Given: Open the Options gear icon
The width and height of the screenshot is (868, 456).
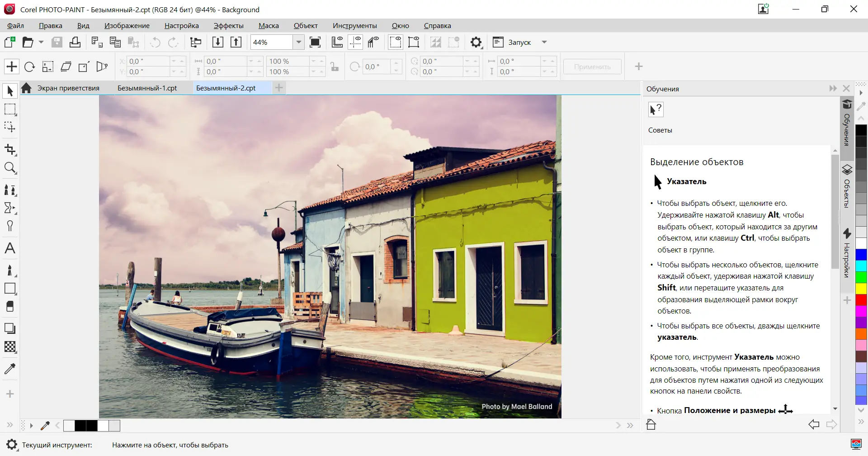Looking at the screenshot, I should point(476,43).
